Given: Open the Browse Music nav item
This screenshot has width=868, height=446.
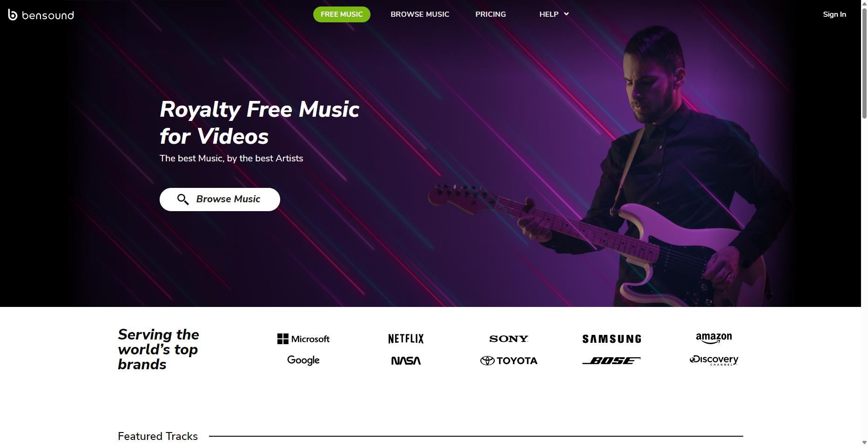Looking at the screenshot, I should 420,14.
